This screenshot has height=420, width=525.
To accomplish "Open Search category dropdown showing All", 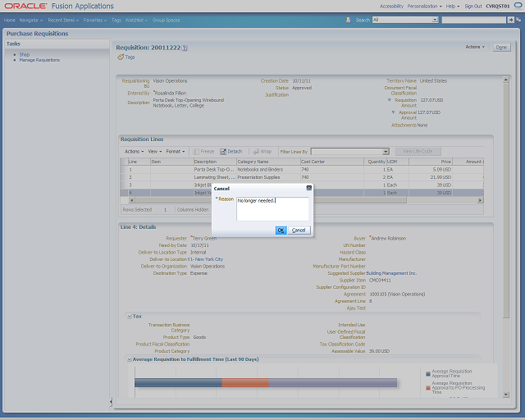I will (x=435, y=20).
